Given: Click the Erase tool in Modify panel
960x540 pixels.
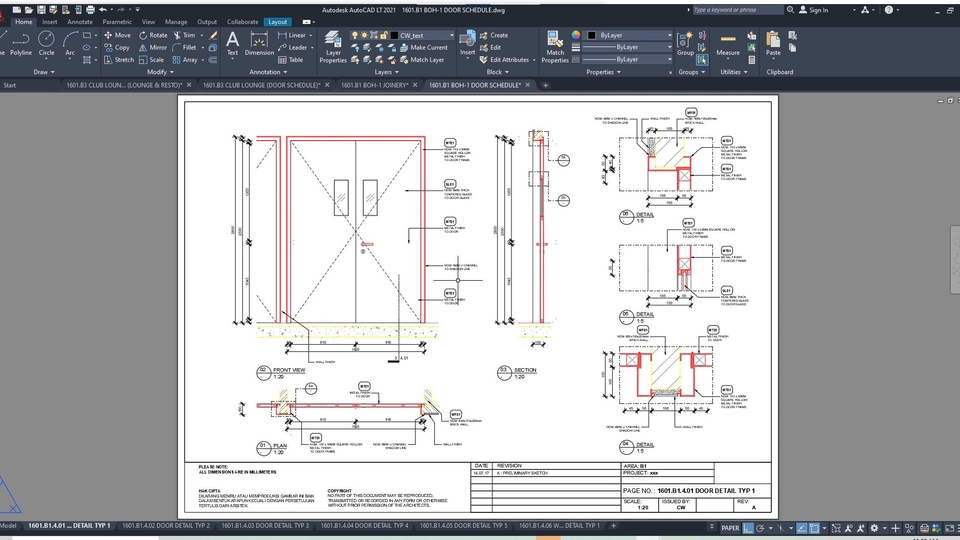Looking at the screenshot, I should (x=213, y=36).
